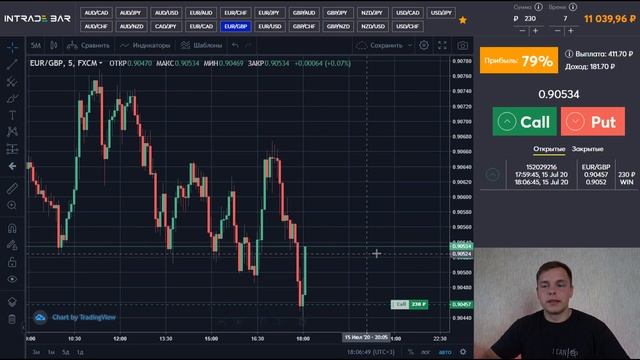640x360 pixels.
Task: Select the GBP/CHF currency pair
Action: point(304,27)
